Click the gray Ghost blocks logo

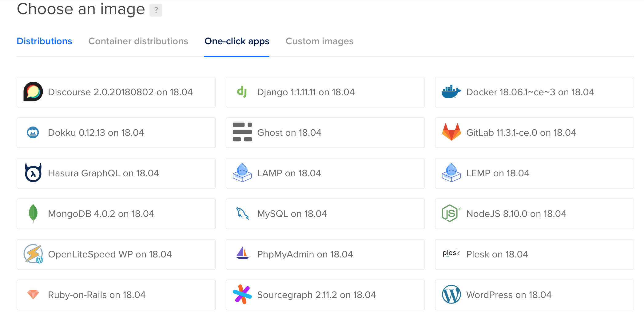point(242,132)
